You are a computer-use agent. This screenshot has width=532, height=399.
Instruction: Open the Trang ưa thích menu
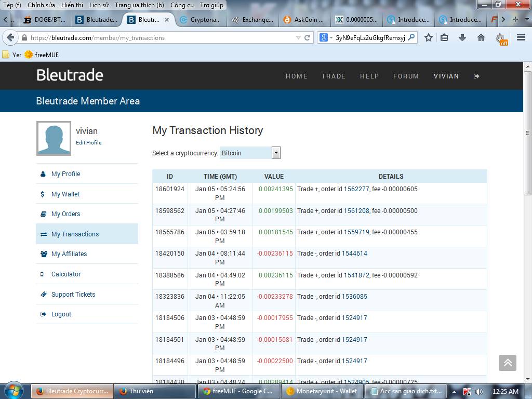[x=139, y=5]
